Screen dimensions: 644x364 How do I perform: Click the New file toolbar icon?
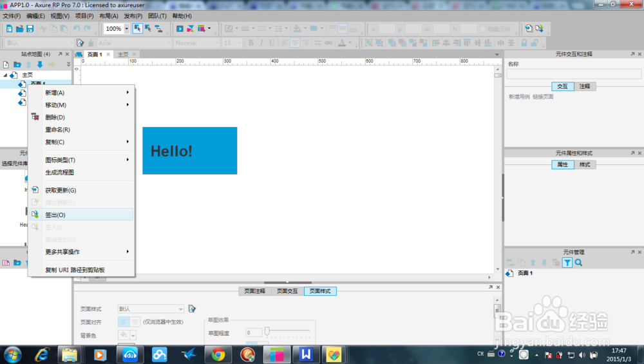[9, 29]
